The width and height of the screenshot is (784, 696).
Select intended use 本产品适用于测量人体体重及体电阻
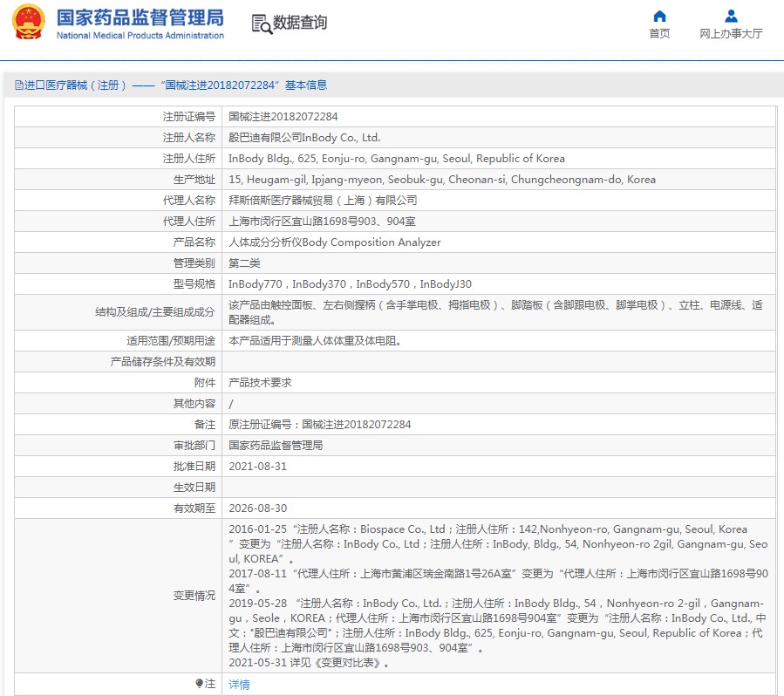(x=315, y=341)
